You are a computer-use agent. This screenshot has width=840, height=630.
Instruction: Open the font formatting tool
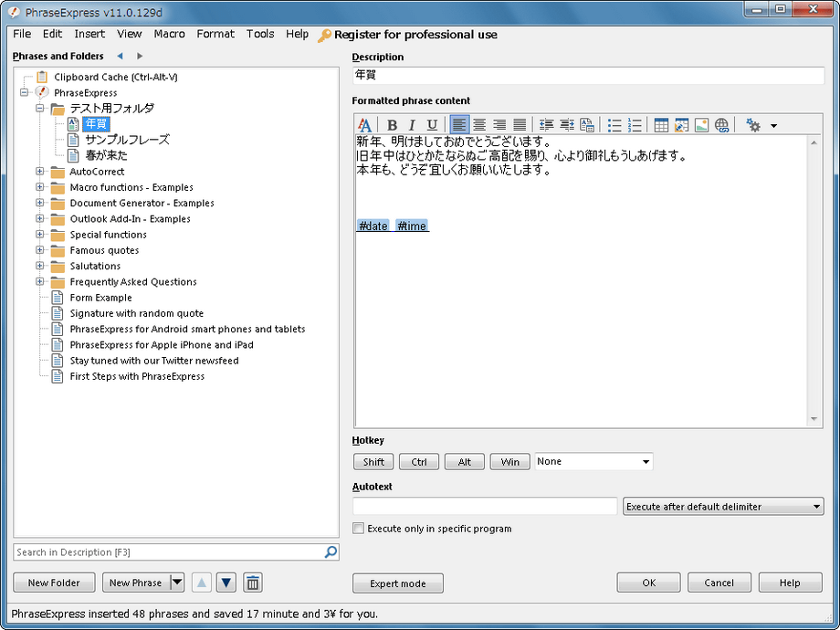pyautogui.click(x=365, y=125)
